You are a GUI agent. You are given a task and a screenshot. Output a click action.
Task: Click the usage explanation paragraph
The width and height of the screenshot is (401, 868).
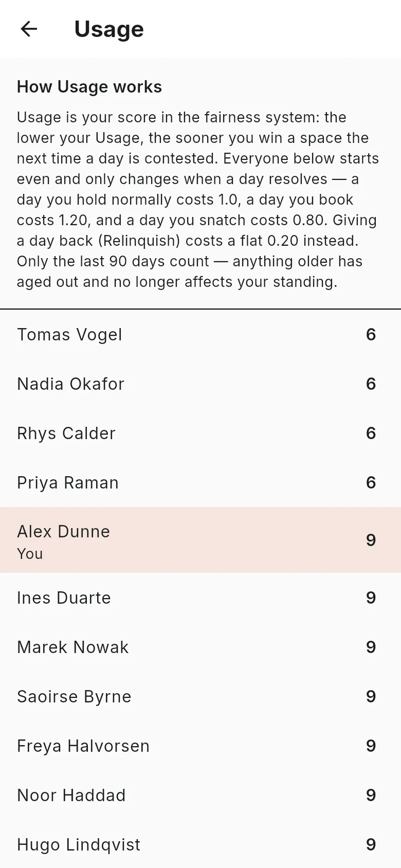point(198,200)
